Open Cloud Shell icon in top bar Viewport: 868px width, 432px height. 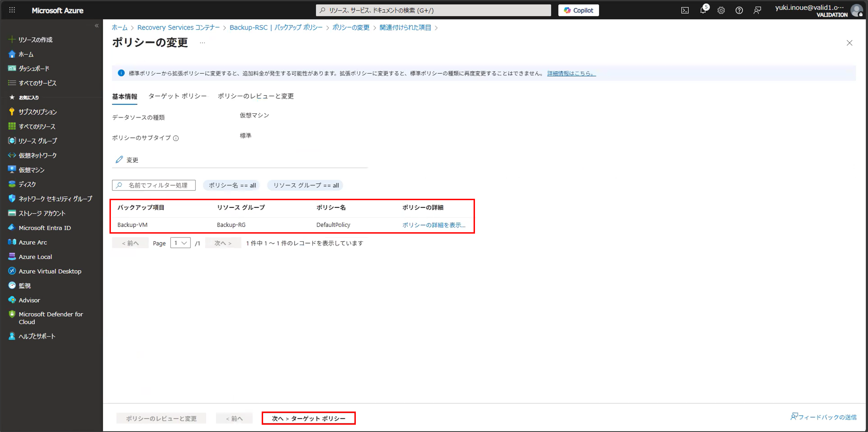685,10
